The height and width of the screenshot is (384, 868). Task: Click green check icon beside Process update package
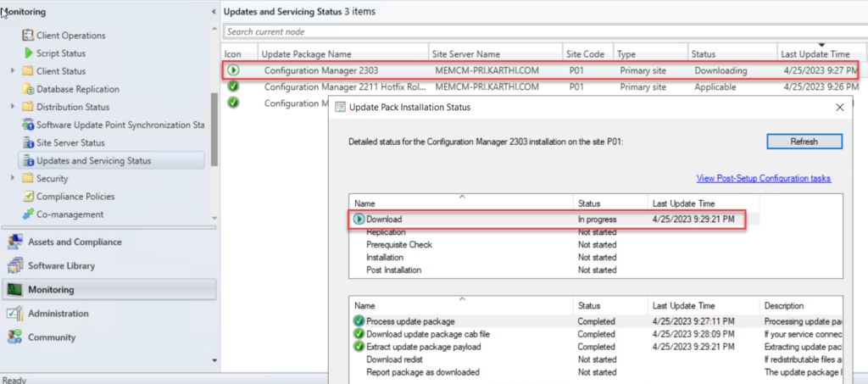click(359, 321)
